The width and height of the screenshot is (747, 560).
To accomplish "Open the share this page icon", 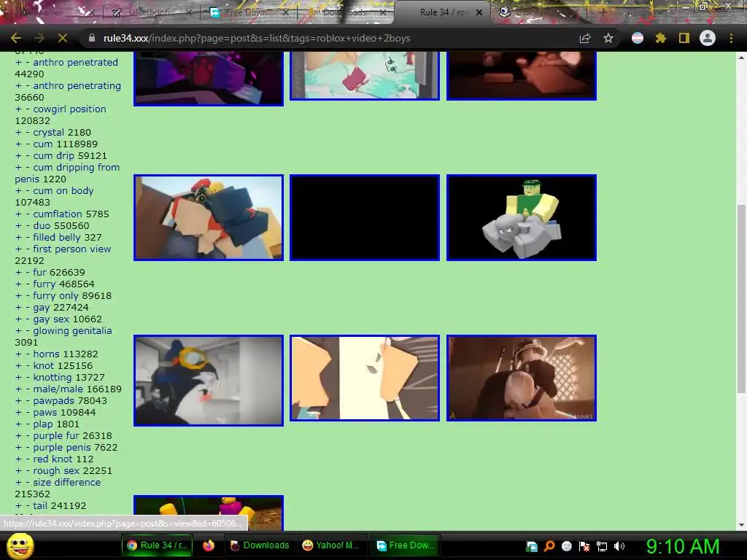I will 585,38.
